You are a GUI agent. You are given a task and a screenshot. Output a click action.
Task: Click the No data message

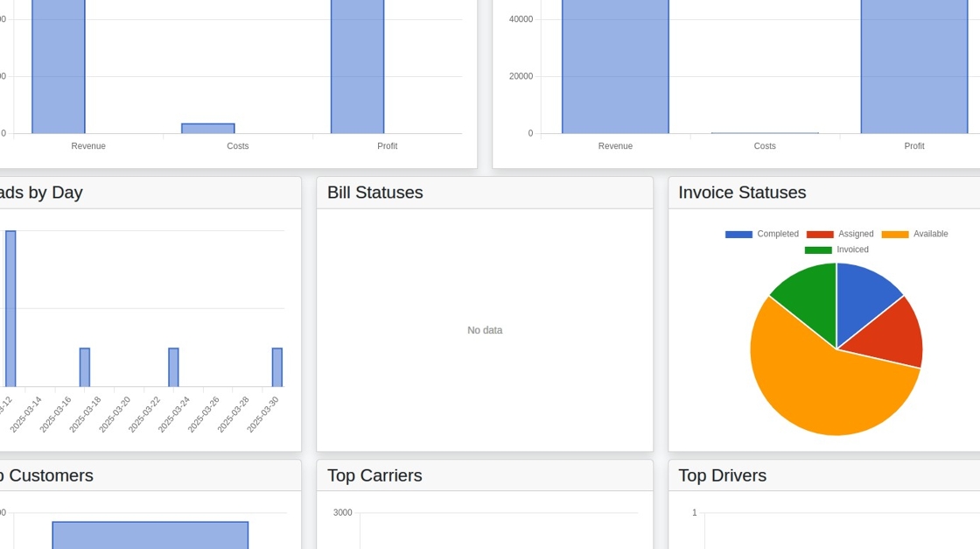485,330
